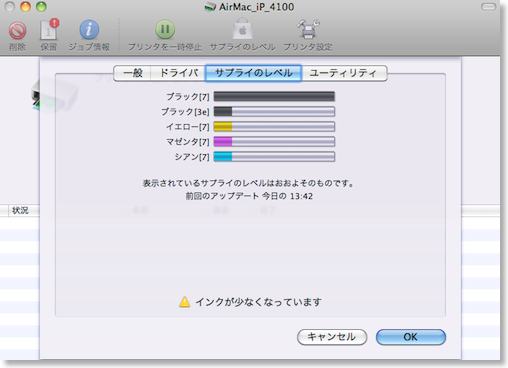Viewport: 508px width, 368px height.
Task: Click the 保留 (hold) job icon
Action: pos(49,29)
